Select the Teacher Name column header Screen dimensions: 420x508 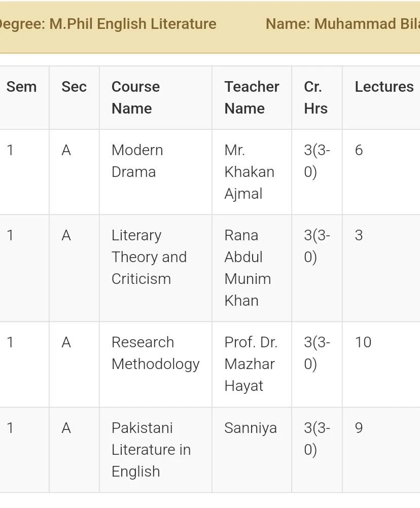pos(252,97)
